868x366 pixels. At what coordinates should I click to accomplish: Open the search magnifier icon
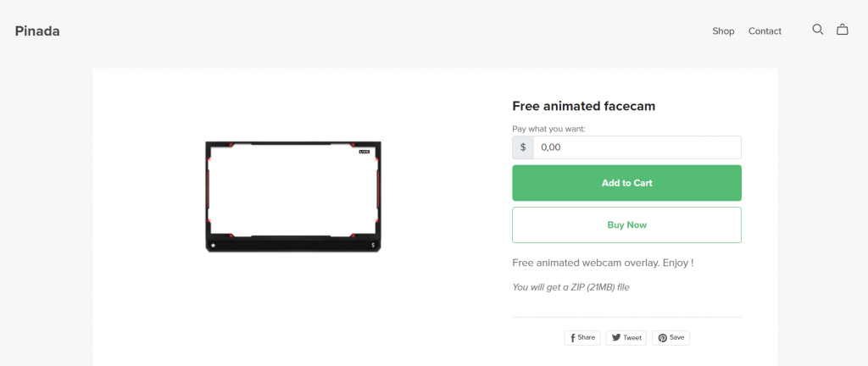tap(818, 30)
